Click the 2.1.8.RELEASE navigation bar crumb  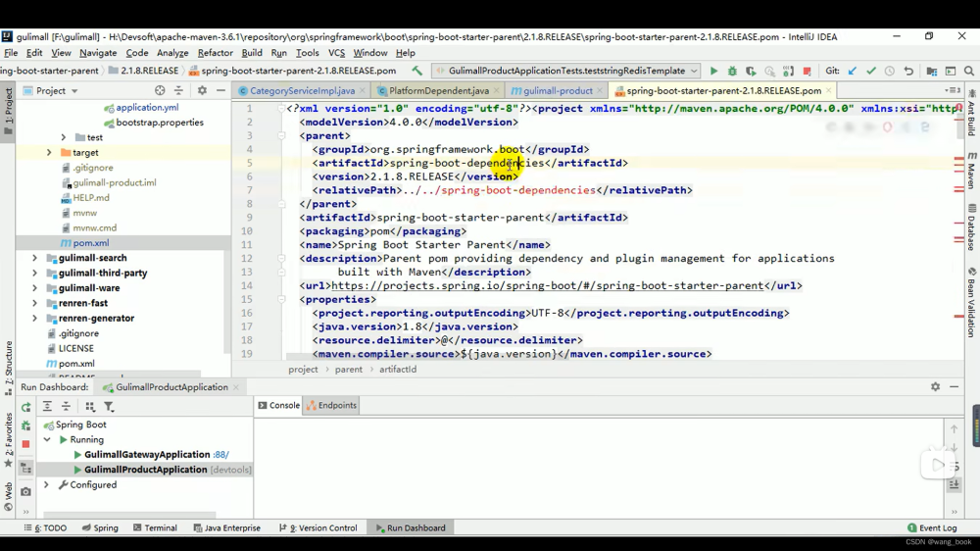pos(144,71)
